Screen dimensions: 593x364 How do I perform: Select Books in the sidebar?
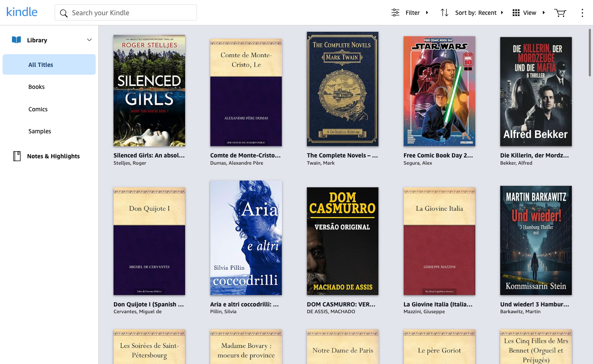click(36, 87)
